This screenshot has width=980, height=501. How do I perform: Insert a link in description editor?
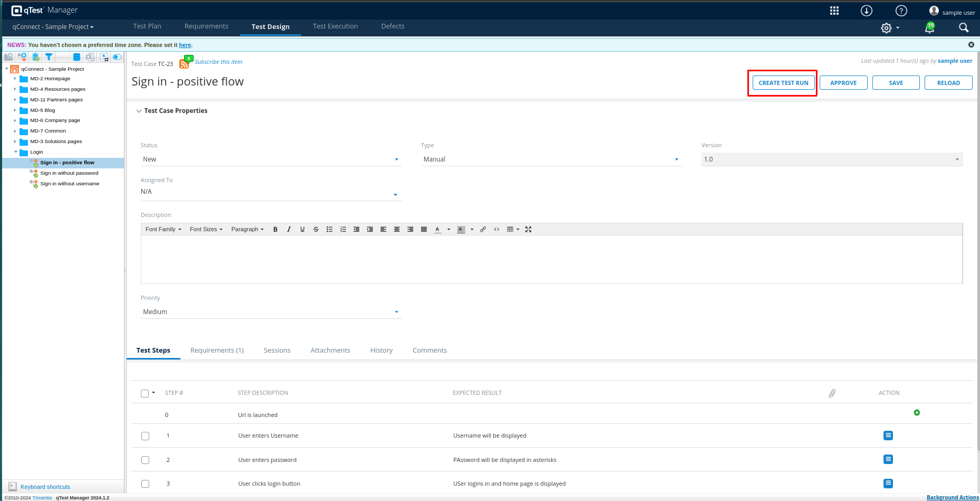pos(483,229)
